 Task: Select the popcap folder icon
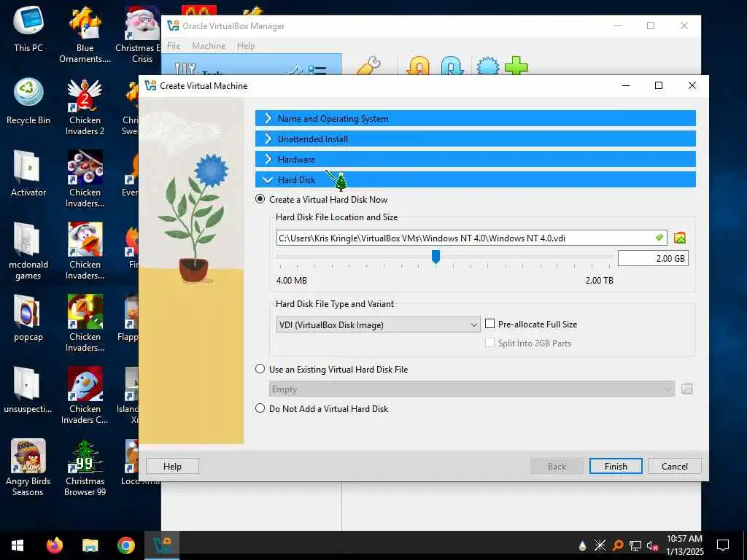click(28, 318)
